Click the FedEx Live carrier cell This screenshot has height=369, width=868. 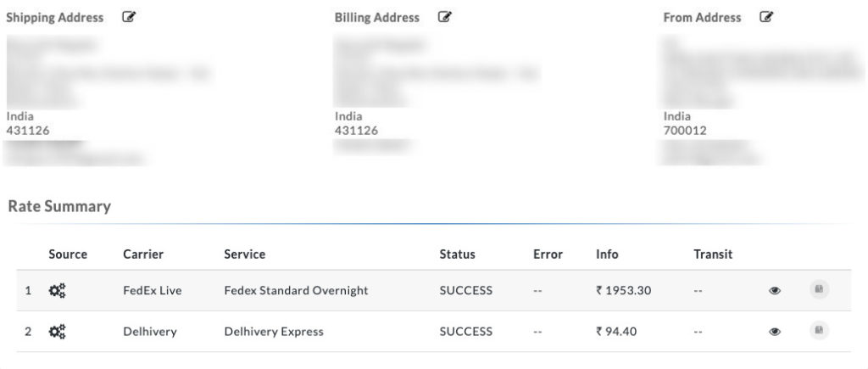pos(153,290)
